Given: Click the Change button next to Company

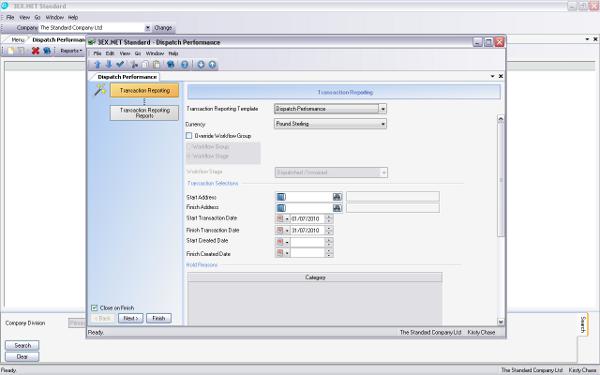Looking at the screenshot, I should pos(163,28).
